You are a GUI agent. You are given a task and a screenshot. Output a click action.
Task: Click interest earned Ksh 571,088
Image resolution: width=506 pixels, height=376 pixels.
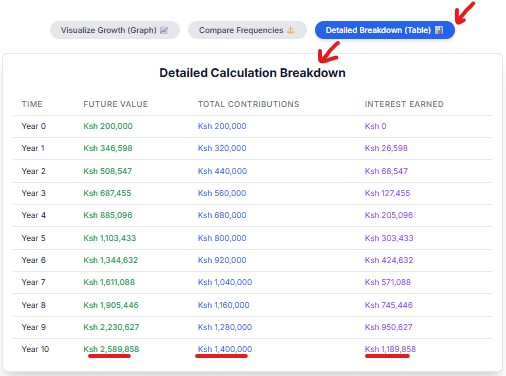[388, 282]
